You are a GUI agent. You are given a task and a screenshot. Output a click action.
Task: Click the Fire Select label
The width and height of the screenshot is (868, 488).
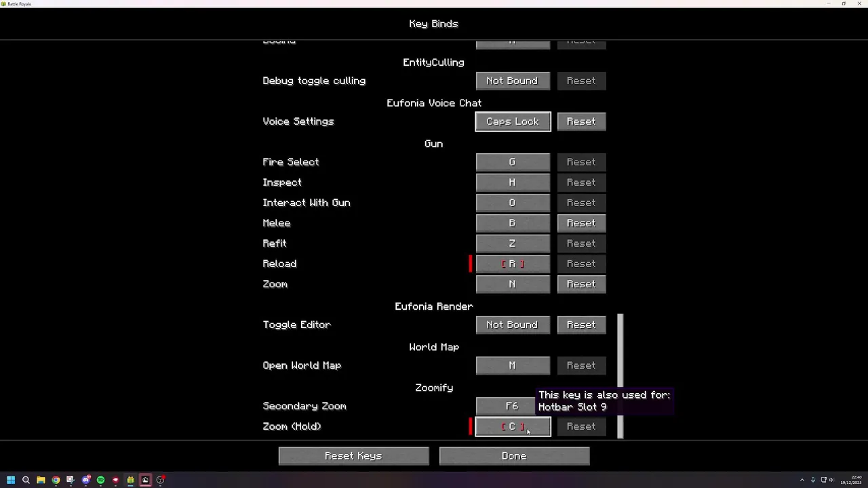coord(290,162)
